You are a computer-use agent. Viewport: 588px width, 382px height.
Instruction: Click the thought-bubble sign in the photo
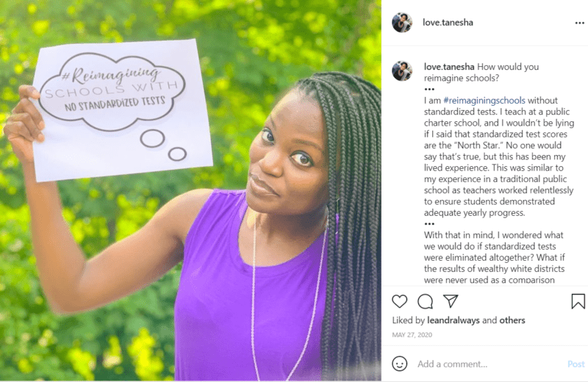[x=121, y=109]
